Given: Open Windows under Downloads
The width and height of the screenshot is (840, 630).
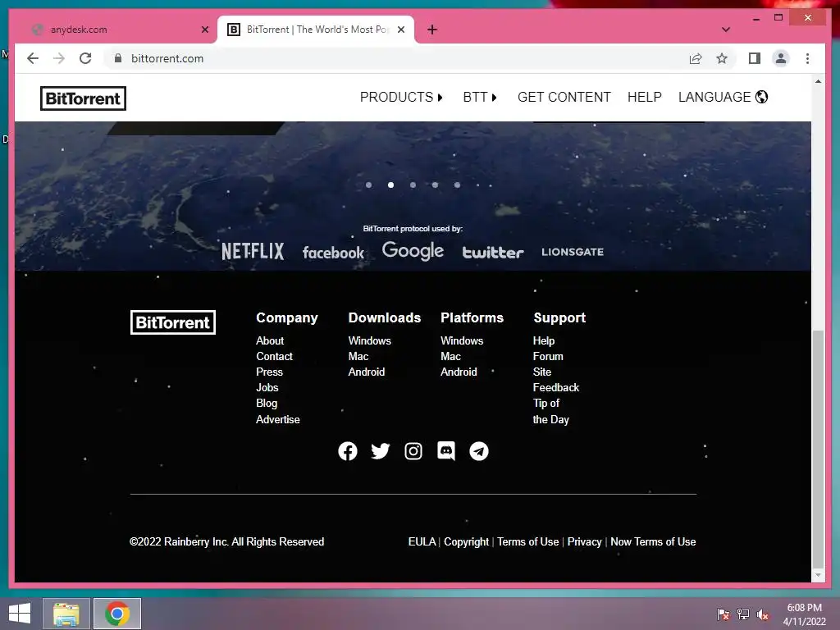Looking at the screenshot, I should tap(370, 340).
